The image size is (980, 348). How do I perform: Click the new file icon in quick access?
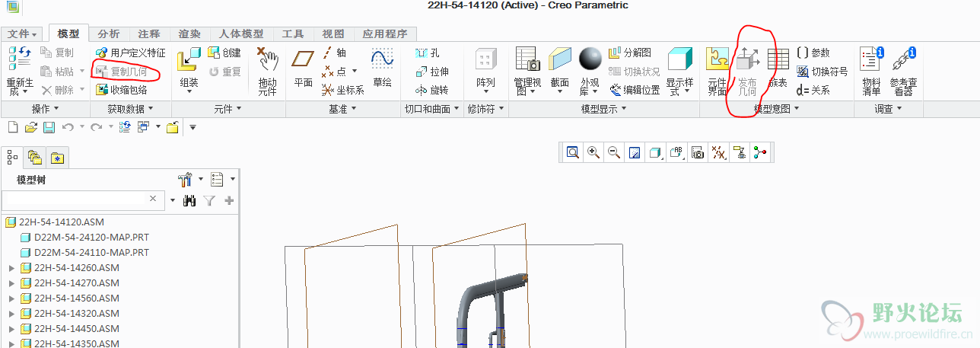pyautogui.click(x=12, y=126)
